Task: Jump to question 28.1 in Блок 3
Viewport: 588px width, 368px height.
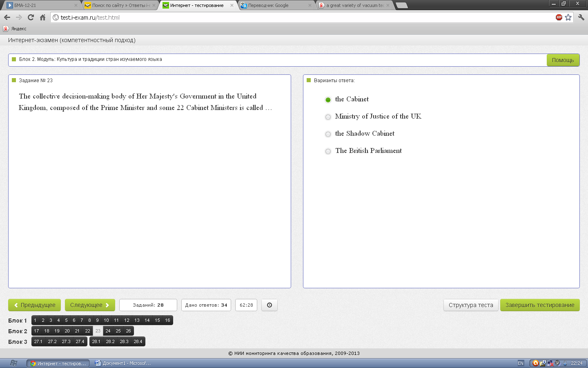Action: pos(96,341)
